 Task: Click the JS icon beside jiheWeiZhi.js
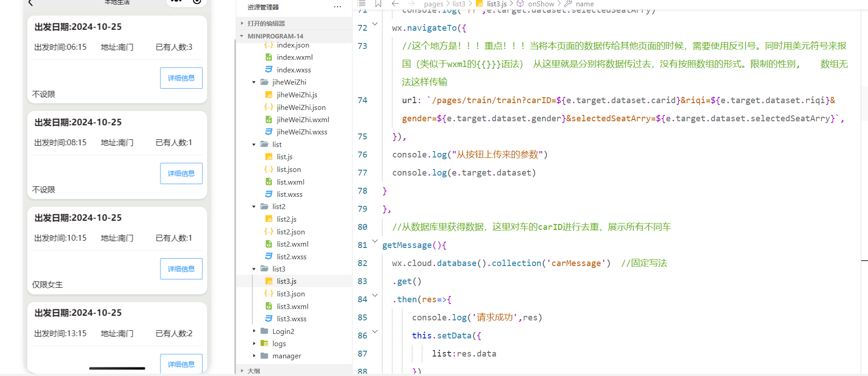click(269, 95)
